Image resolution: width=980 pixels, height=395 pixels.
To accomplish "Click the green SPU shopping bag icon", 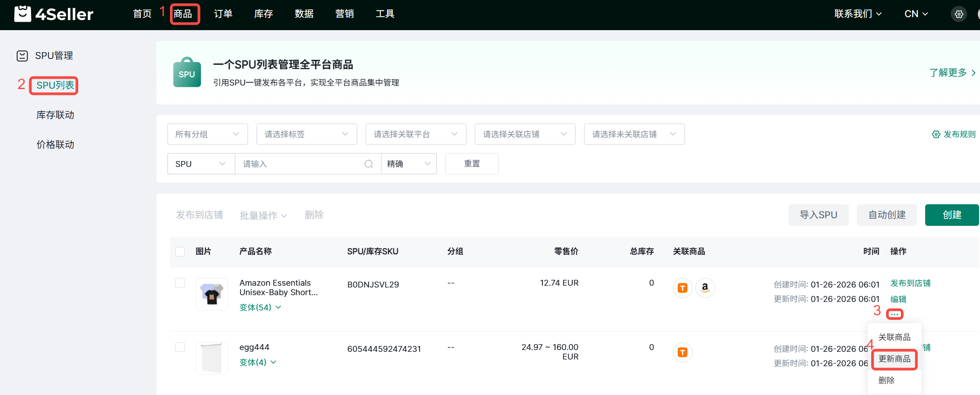I will [x=187, y=72].
